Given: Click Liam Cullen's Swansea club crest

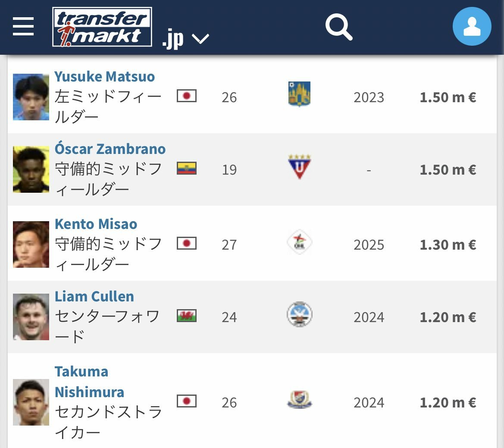Looking at the screenshot, I should click(299, 314).
